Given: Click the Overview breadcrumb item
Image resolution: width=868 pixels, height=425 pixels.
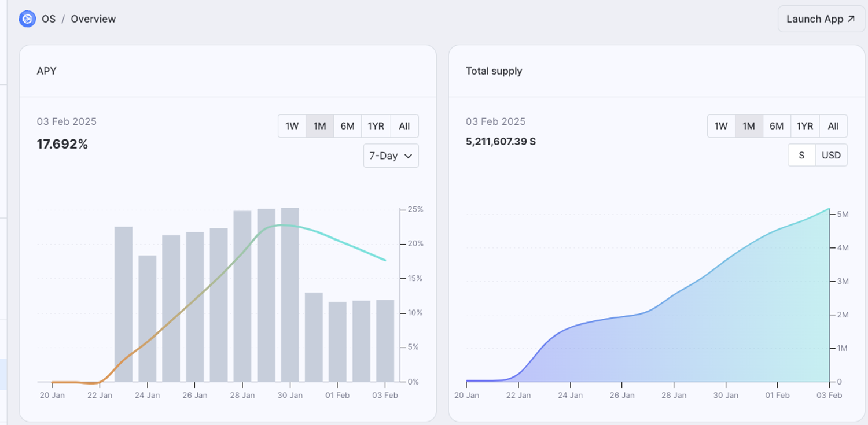Looking at the screenshot, I should pos(93,19).
